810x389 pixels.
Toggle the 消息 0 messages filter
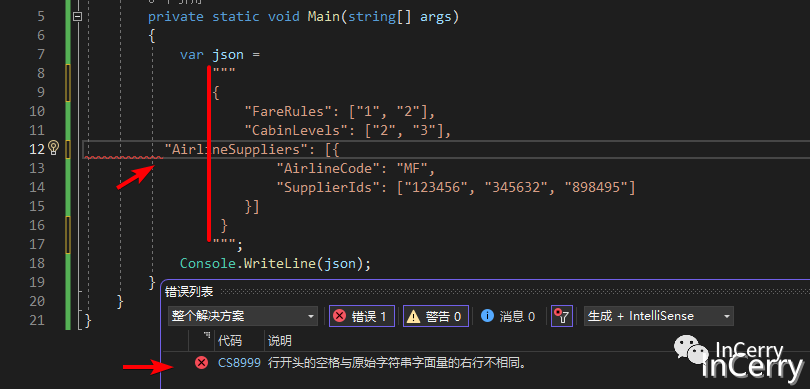[508, 316]
